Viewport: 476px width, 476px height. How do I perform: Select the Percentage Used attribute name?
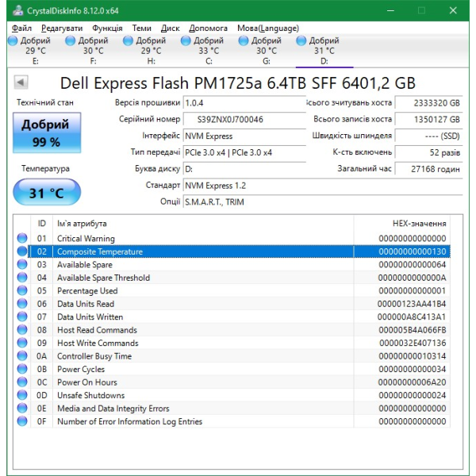87,291
